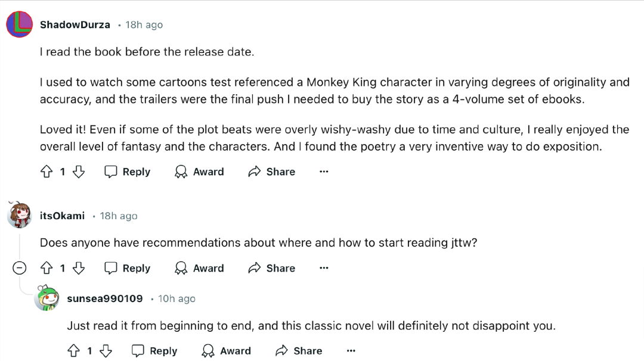644x361 pixels.
Task: Upvote itsOkami's comment
Action: (47, 268)
